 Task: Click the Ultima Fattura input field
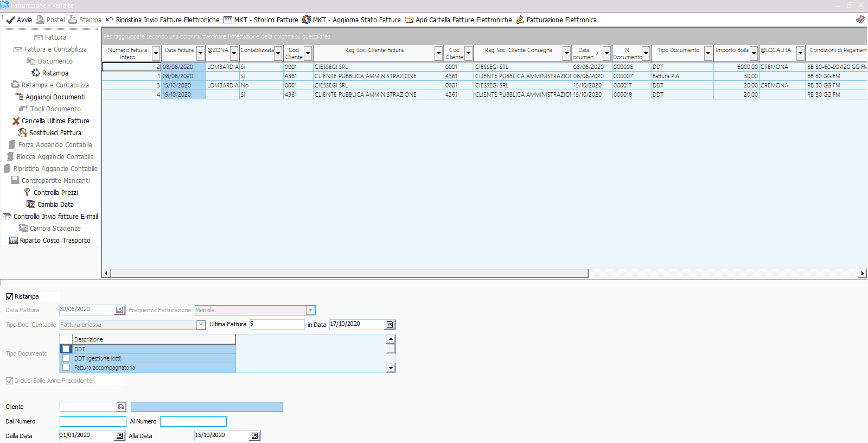tap(277, 324)
